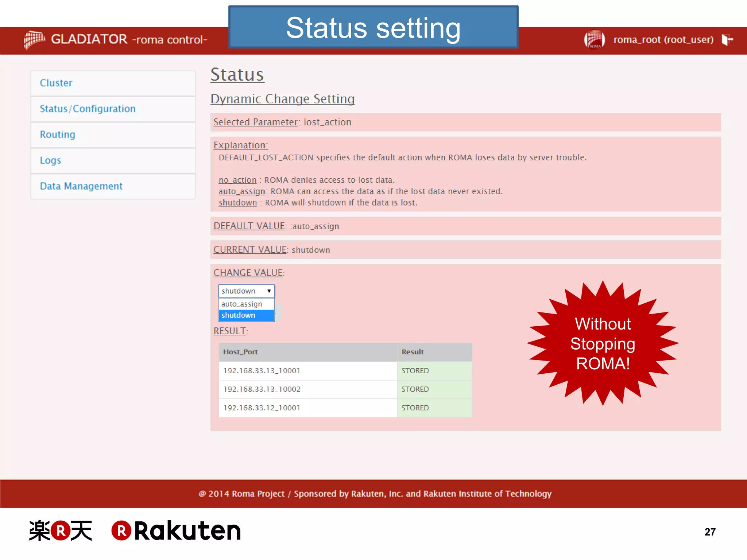Click the Japanese Rakuten kanji logo
747x560 pixels.
tap(61, 530)
